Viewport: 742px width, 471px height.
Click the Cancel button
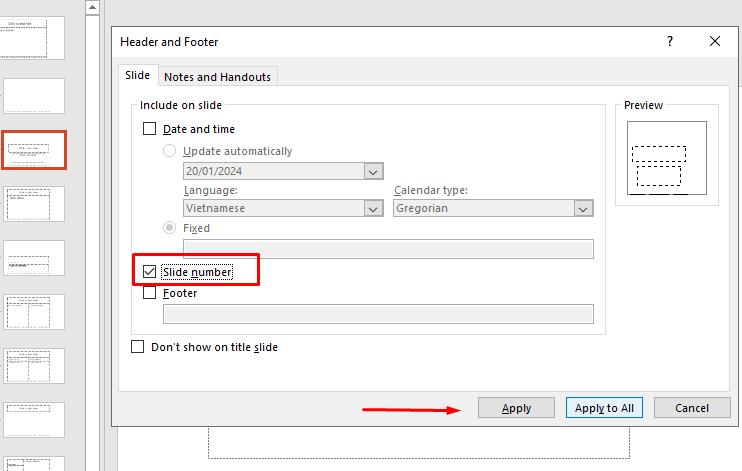pos(692,408)
